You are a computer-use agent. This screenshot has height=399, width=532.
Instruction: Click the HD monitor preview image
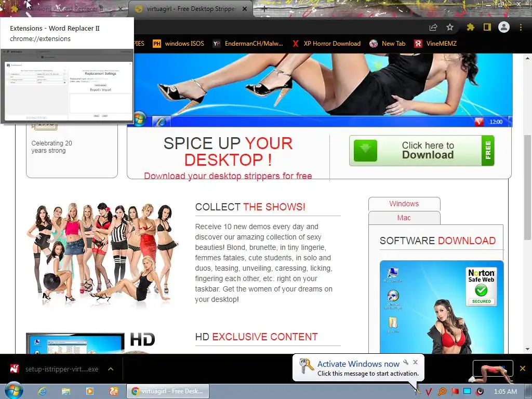(75, 343)
